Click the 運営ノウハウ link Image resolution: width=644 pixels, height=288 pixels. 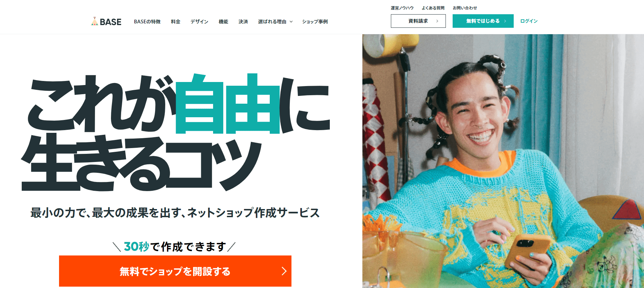(x=402, y=8)
